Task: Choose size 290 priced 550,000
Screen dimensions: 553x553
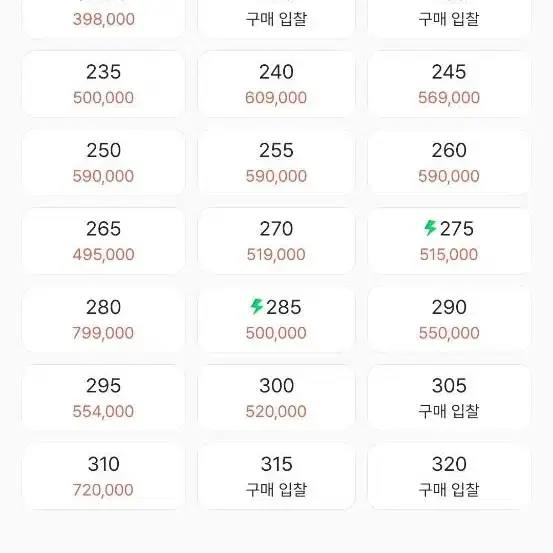Action: [x=449, y=319]
